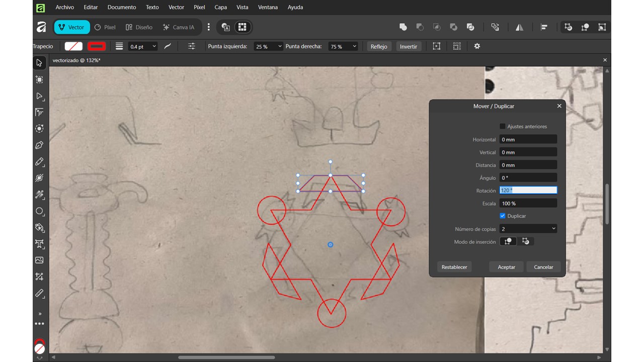Click the Aceptar button
Screen dimensions: 644x362
(x=506, y=267)
